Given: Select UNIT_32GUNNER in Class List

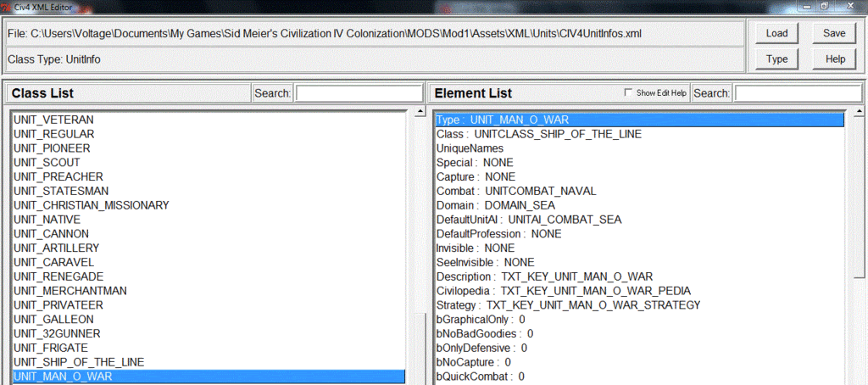Looking at the screenshot, I should 209,334.
